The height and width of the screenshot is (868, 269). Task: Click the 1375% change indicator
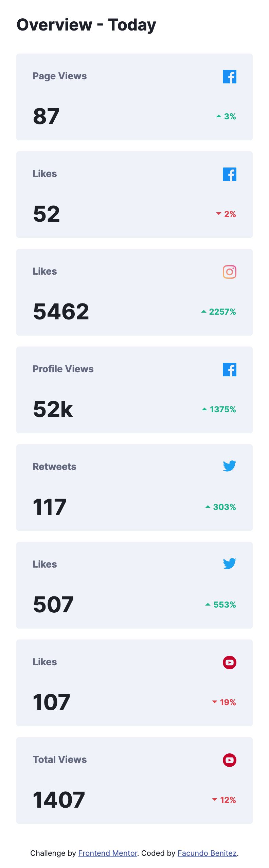[x=219, y=409]
